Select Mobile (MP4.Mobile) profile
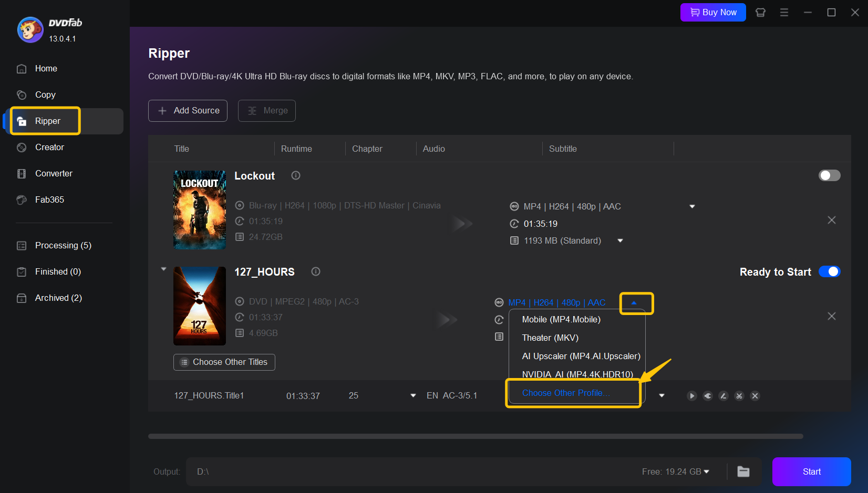Screen dimensions: 868x493 [561, 319]
